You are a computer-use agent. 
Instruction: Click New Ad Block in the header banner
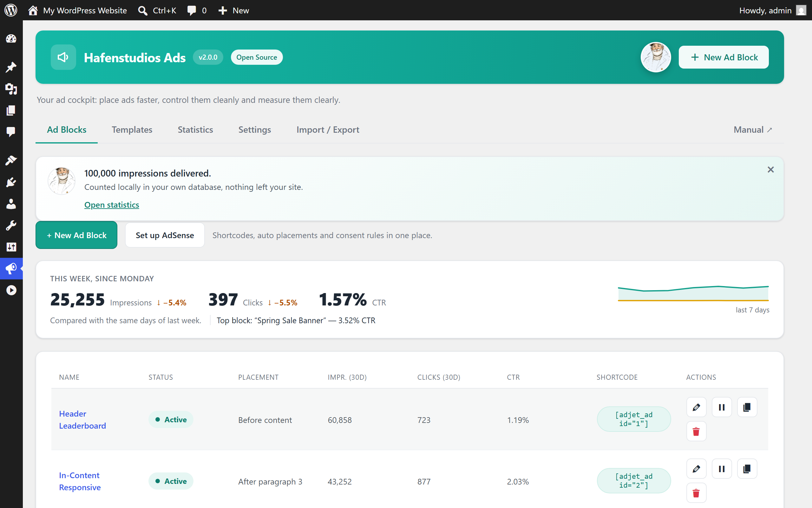point(724,57)
